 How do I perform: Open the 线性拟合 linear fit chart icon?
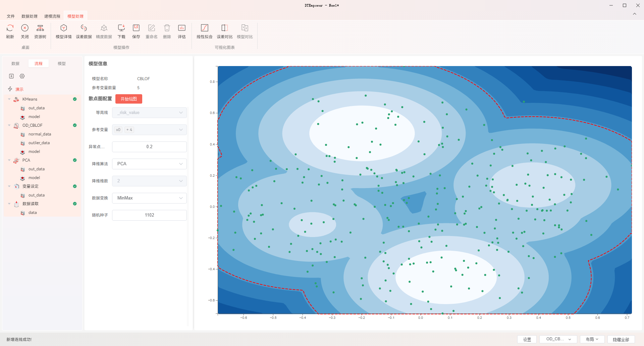[205, 28]
